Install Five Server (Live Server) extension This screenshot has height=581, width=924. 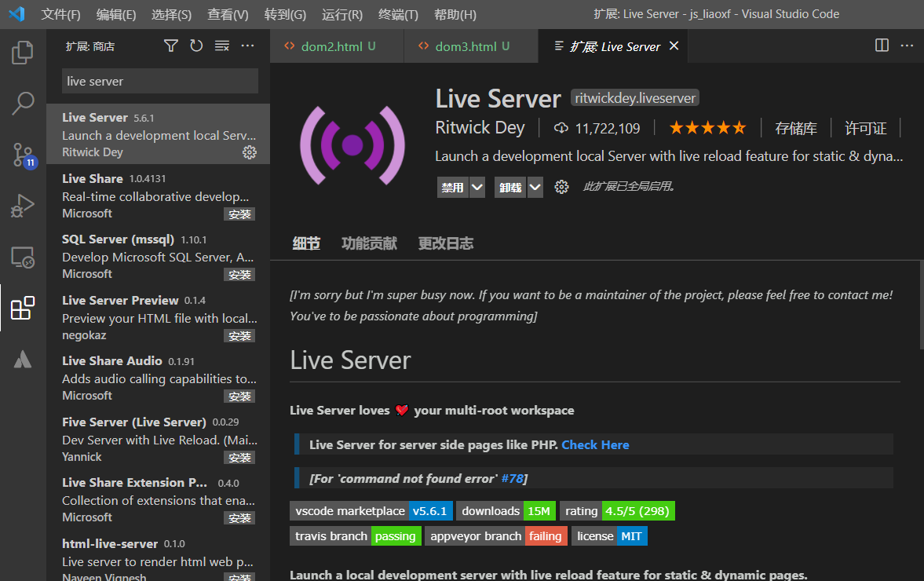coord(239,457)
